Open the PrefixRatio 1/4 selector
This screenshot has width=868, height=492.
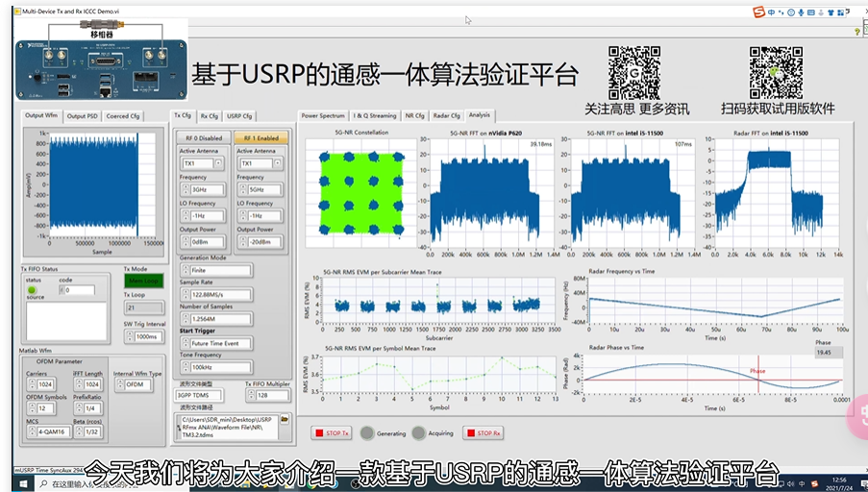tap(88, 407)
